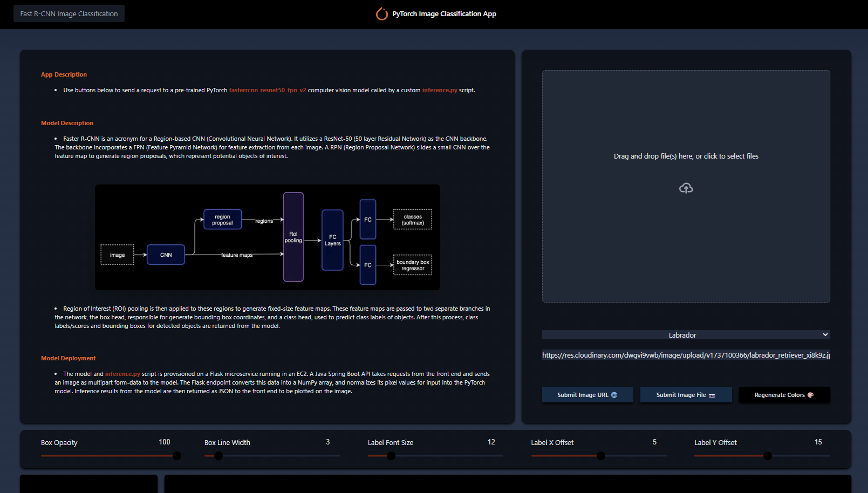Click the PyTorch Image Classification App title

[x=444, y=14]
